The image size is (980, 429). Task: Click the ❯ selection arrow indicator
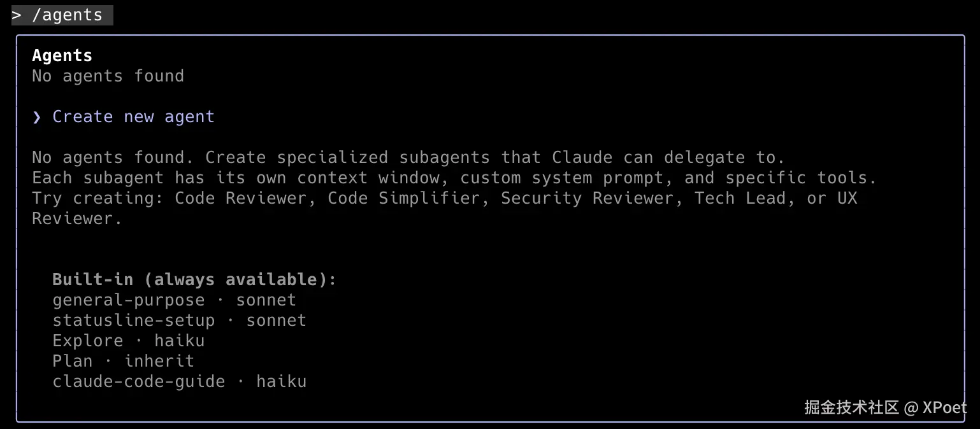[x=37, y=117]
